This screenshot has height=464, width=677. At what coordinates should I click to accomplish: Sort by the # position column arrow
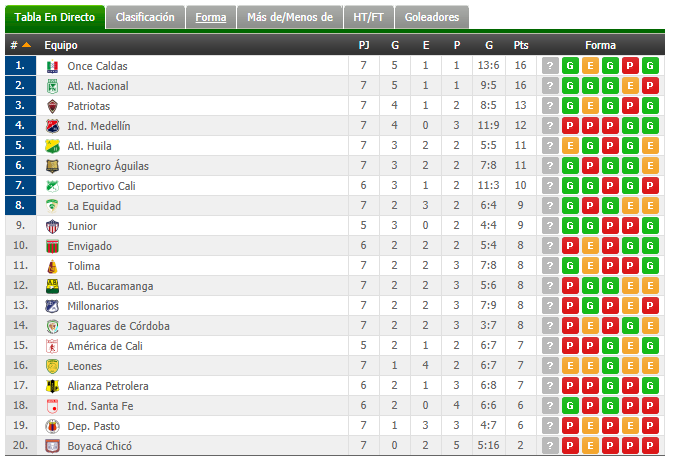pyautogui.click(x=26, y=45)
